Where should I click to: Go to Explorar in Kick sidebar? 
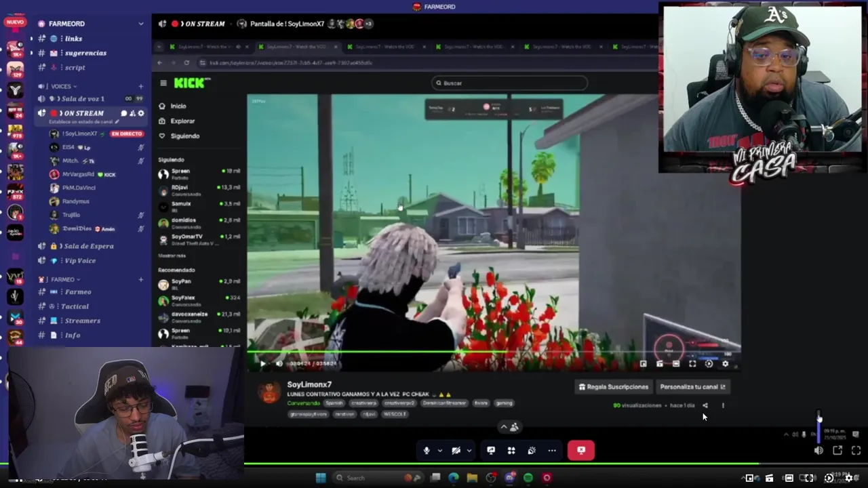[176, 121]
